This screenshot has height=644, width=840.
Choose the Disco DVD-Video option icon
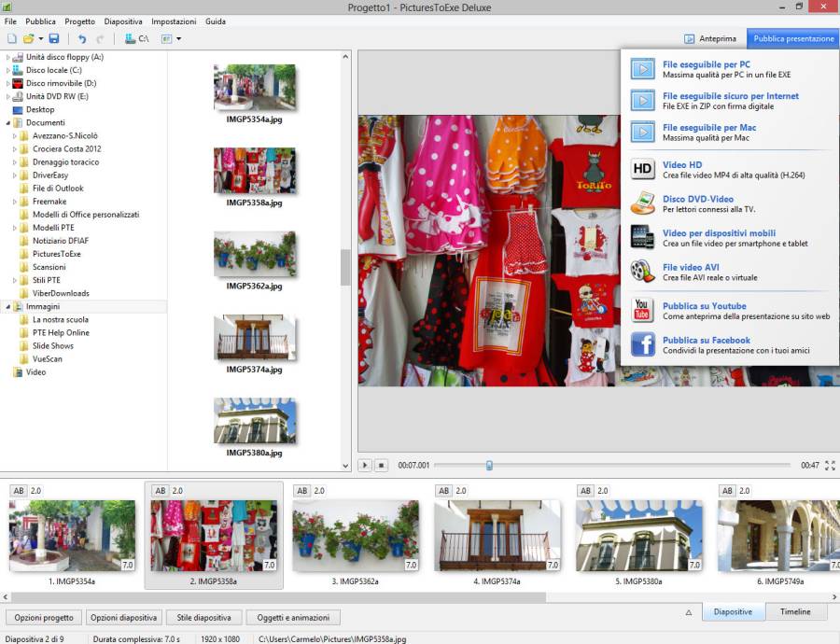[642, 203]
